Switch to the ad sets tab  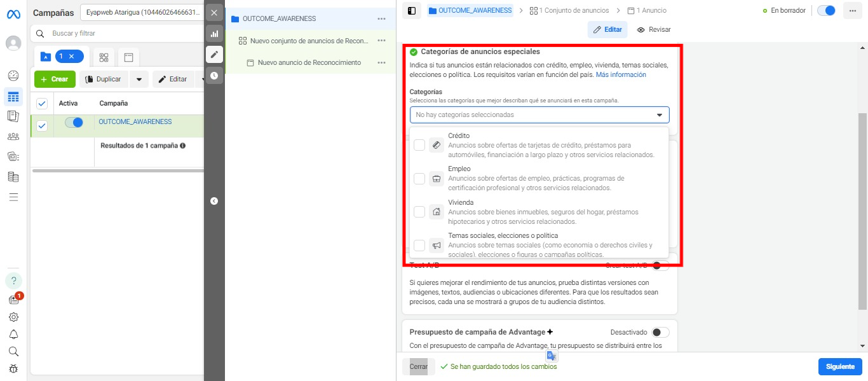(104, 57)
